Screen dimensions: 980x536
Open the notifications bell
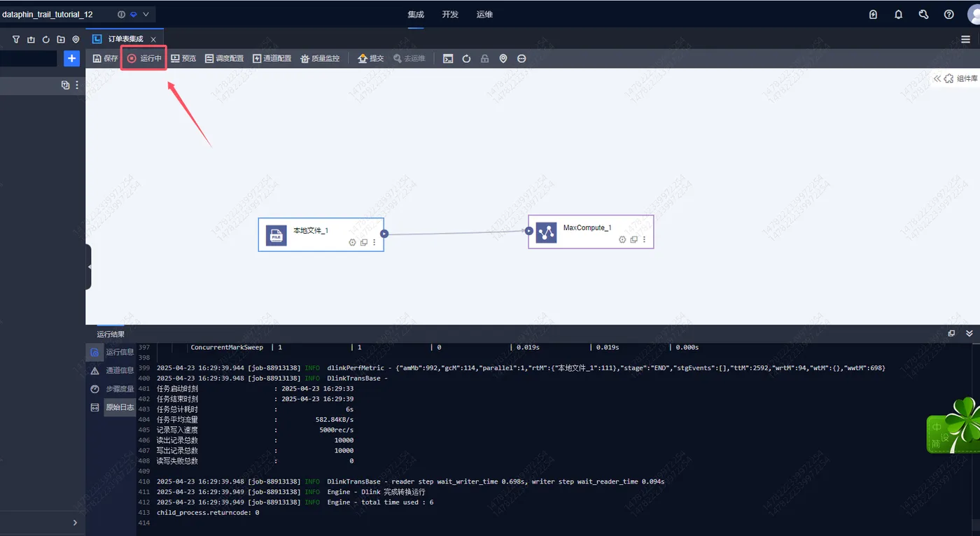click(x=898, y=14)
